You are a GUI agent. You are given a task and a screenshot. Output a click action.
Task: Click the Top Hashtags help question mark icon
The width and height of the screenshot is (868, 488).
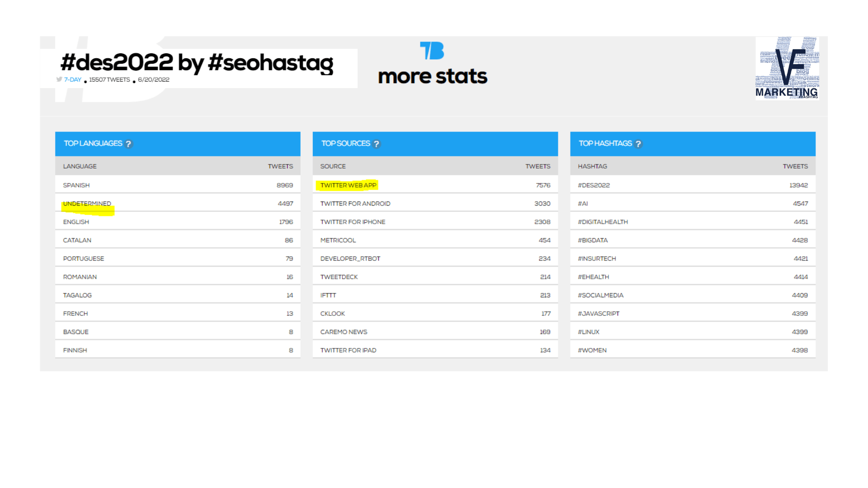point(638,144)
